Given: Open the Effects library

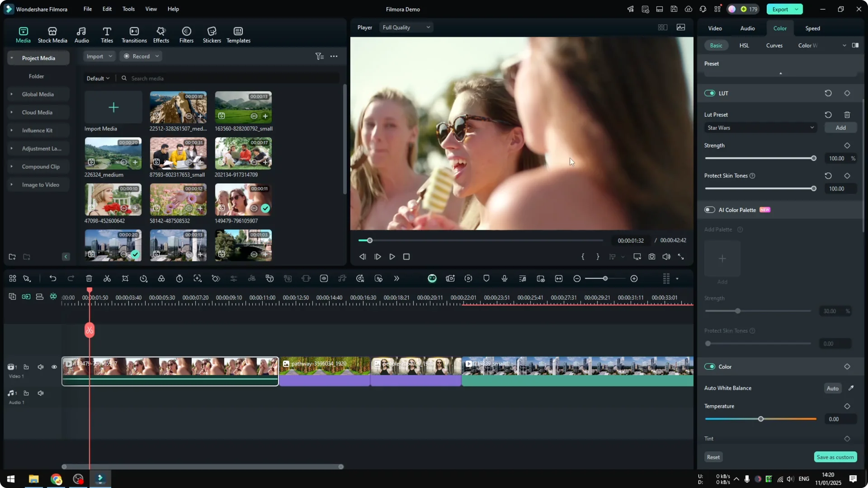Looking at the screenshot, I should (x=161, y=35).
